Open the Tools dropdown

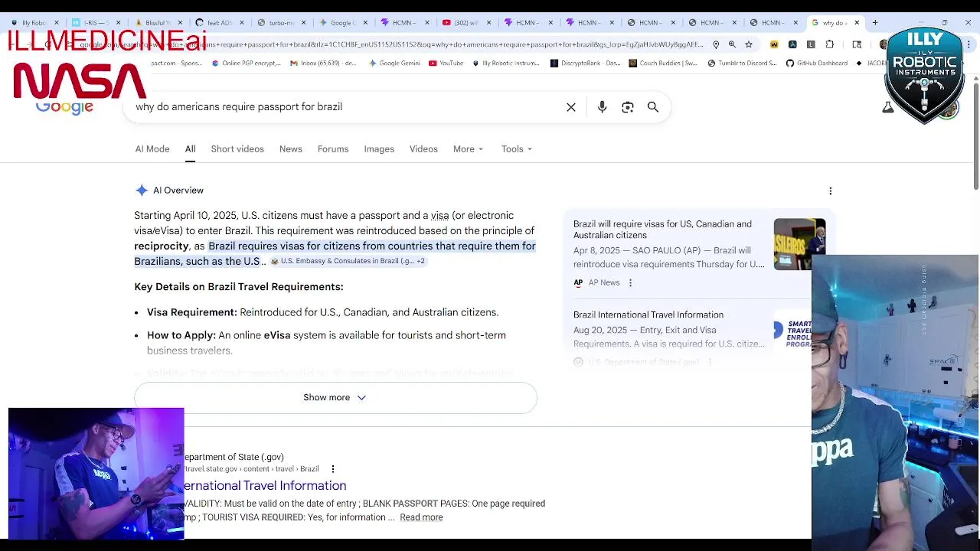coord(517,149)
